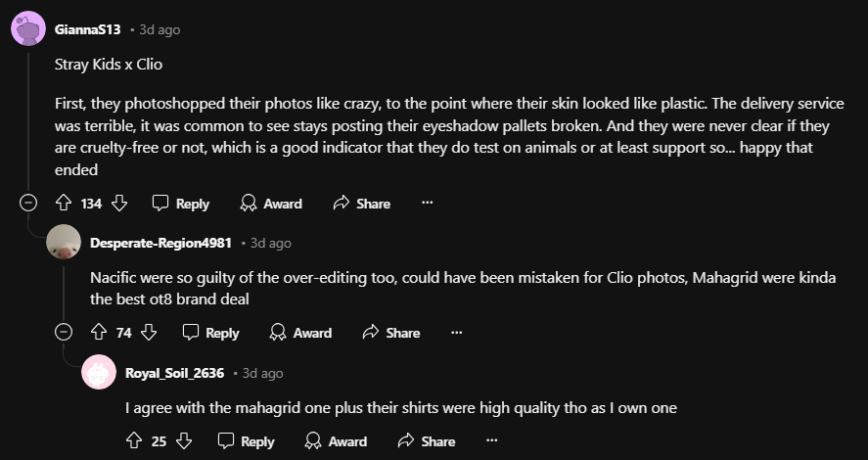Collapse GiannaS13's comment thread

29,204
